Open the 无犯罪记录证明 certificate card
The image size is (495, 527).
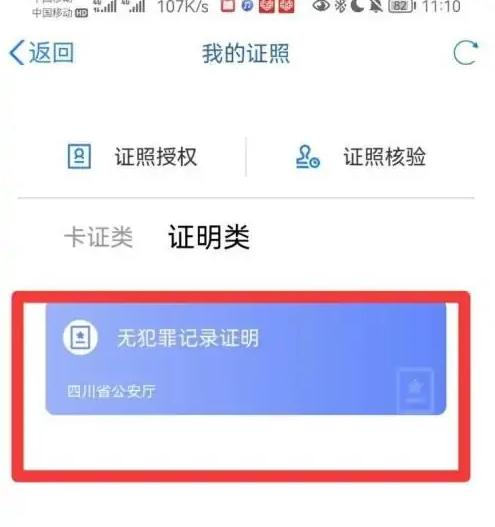pos(246,359)
